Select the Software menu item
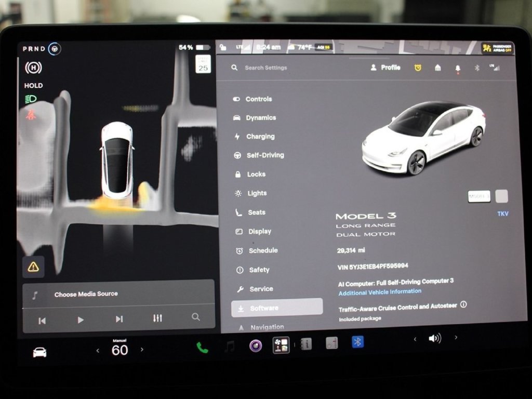This screenshot has width=532, height=399. coord(277,308)
